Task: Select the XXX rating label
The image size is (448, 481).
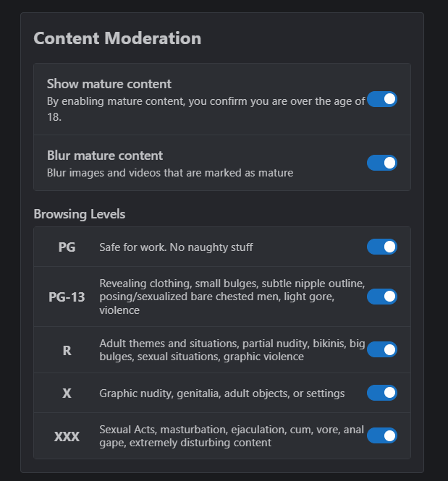Action: [x=67, y=436]
